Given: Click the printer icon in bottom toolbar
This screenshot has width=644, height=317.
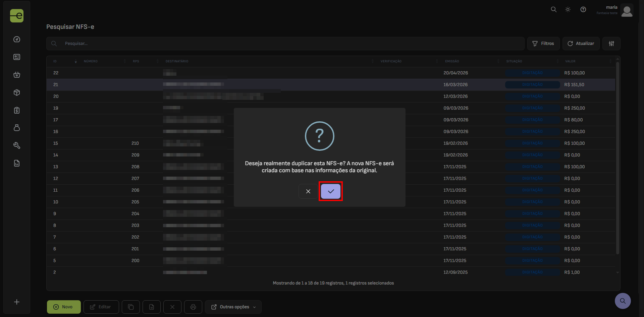Looking at the screenshot, I should 193,307.
